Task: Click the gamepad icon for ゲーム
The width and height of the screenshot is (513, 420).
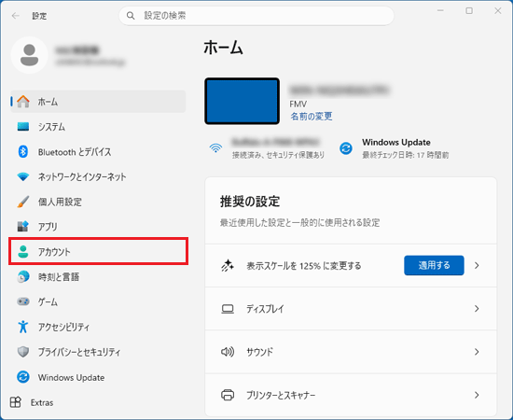Action: click(23, 301)
